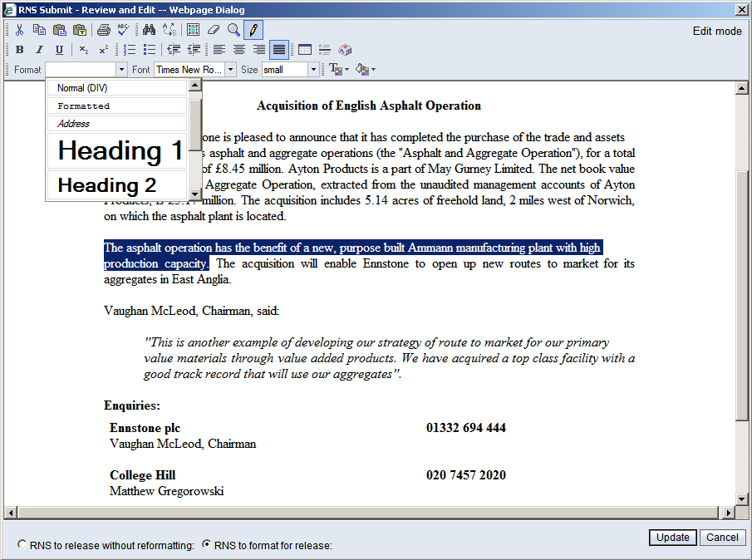Remove formatting with the eraser icon
Screen dimensions: 752x560
pyautogui.click(x=214, y=30)
